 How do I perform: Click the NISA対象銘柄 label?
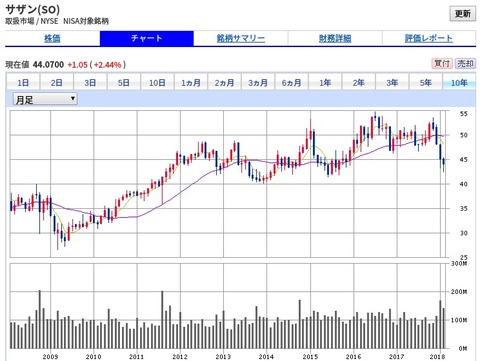86,21
